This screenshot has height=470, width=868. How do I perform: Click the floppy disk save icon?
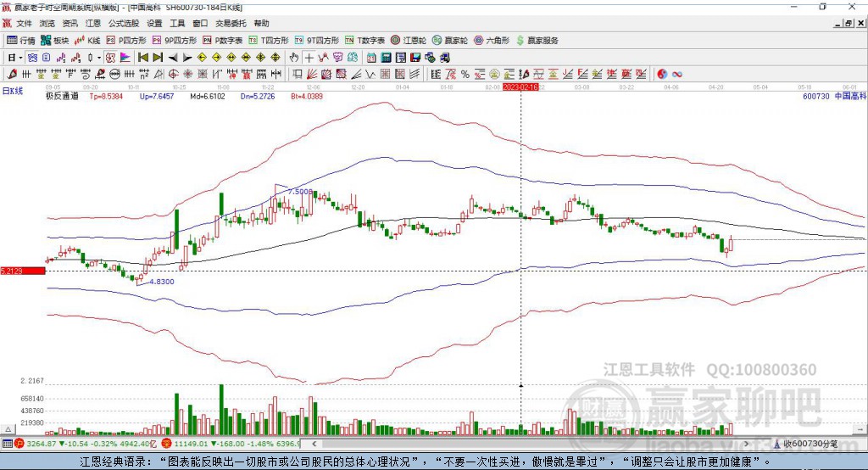[x=415, y=58]
